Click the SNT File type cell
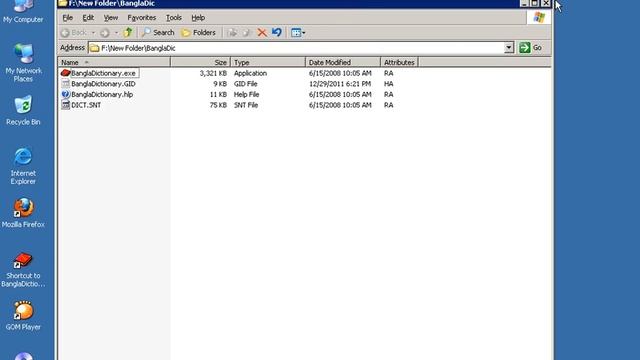Viewport: 640px width, 360px height. (x=246, y=105)
